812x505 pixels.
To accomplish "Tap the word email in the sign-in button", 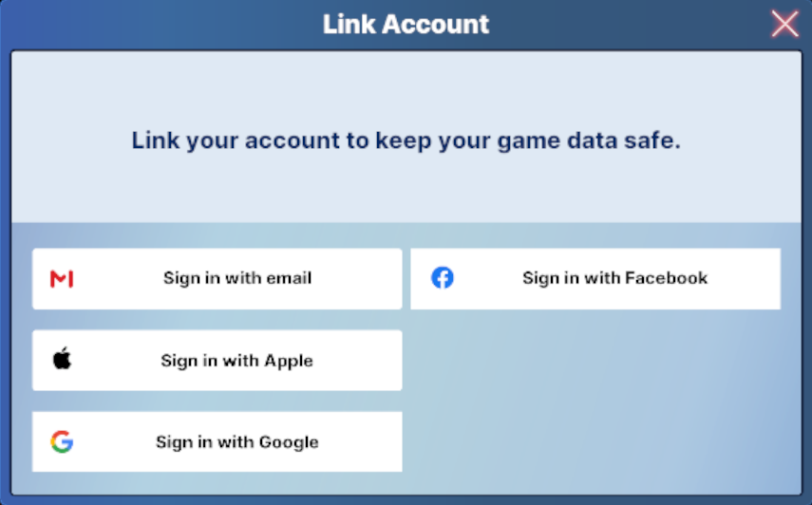I will tap(289, 278).
